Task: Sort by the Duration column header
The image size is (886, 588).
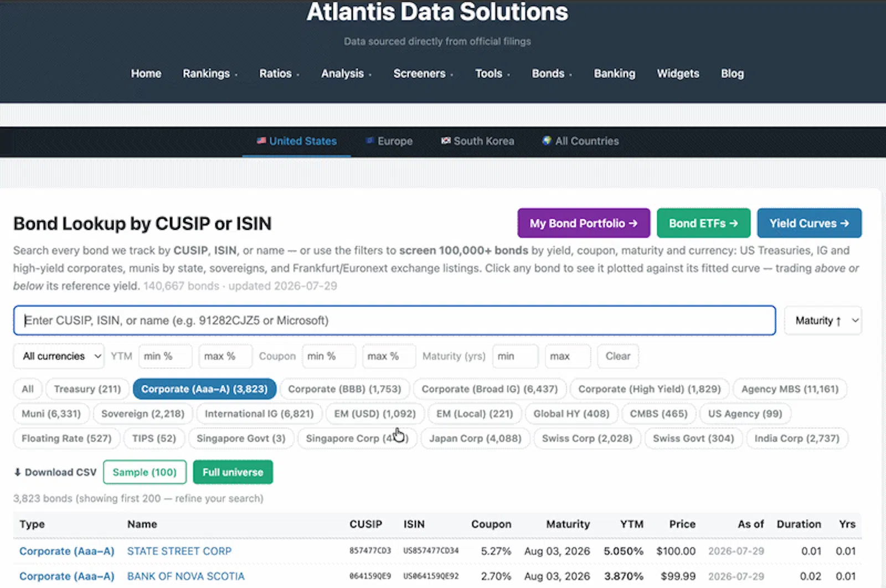Action: click(x=799, y=524)
